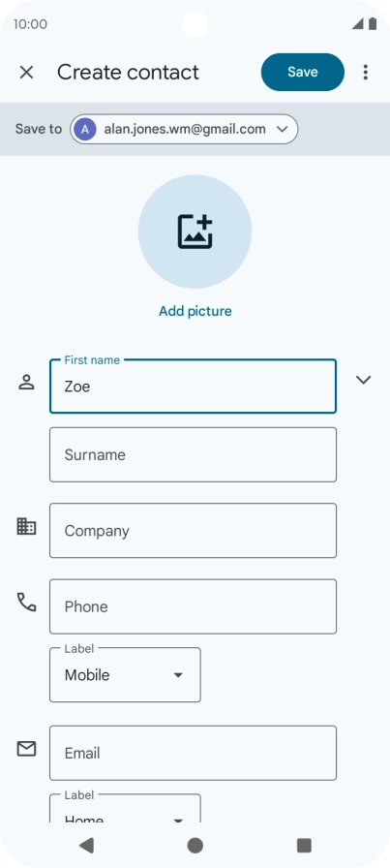Open the Home email label dropdown
This screenshot has height=868, width=390.
pyautogui.click(x=125, y=808)
